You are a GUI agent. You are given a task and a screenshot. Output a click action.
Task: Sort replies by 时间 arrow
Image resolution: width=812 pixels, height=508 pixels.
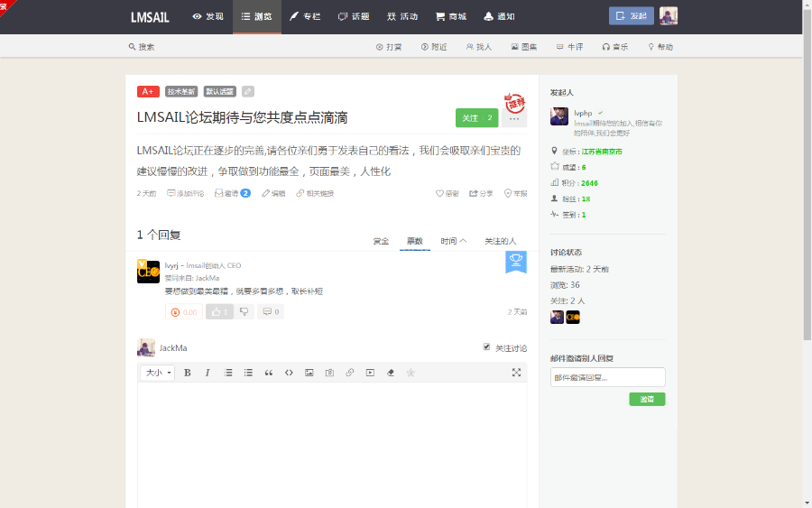(x=453, y=241)
